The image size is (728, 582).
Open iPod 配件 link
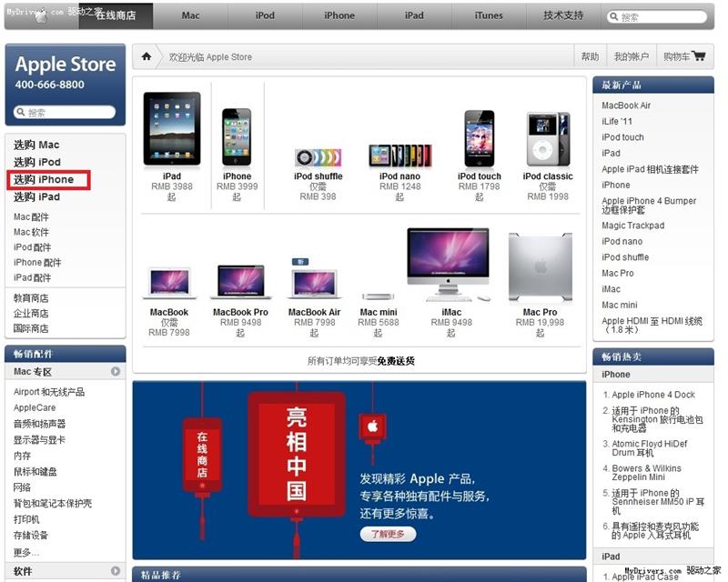[x=32, y=247]
